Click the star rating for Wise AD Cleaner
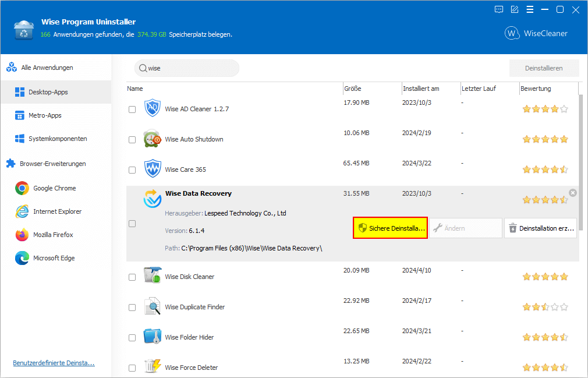This screenshot has width=588, height=378. (546, 109)
